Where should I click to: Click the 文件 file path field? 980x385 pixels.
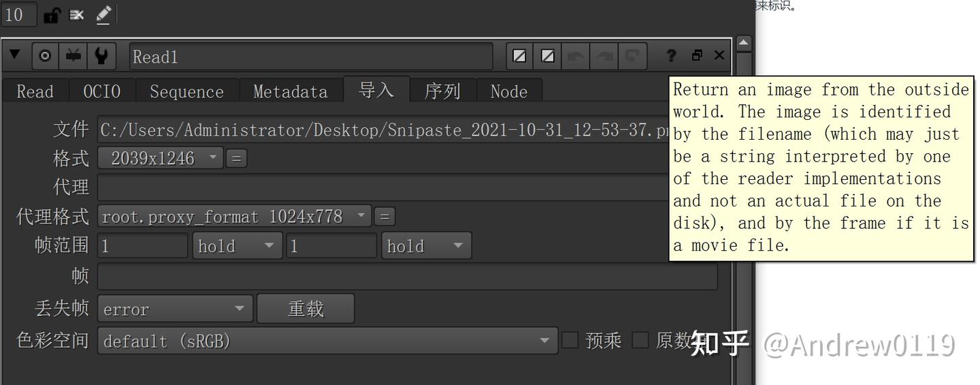tap(383, 129)
